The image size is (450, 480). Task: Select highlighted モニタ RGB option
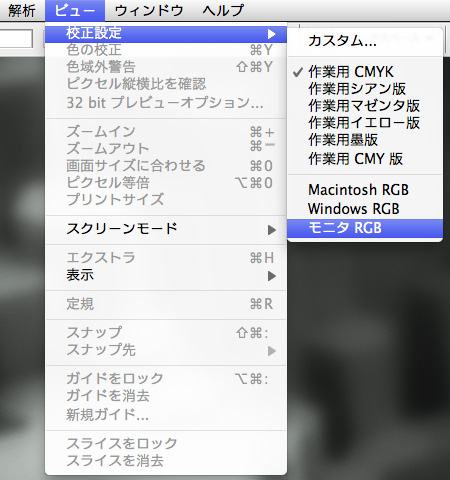[x=365, y=228]
